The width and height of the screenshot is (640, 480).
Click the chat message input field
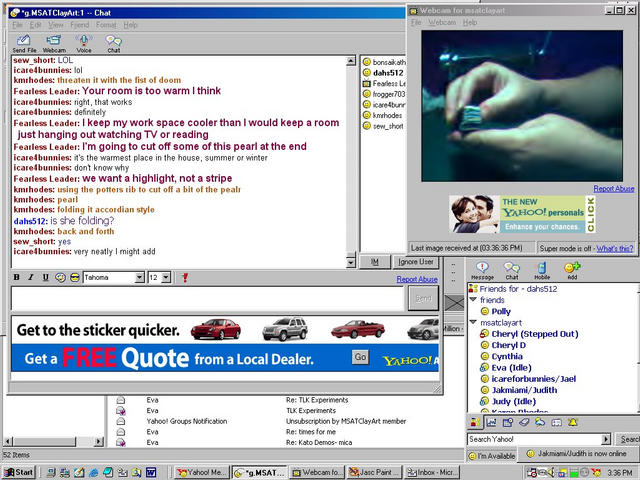coord(208,299)
